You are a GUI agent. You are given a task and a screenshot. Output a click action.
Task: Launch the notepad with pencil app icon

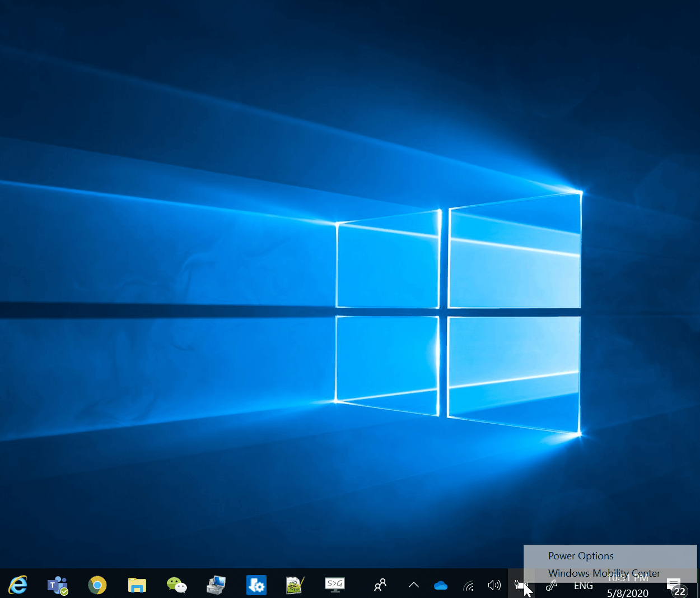(x=295, y=585)
